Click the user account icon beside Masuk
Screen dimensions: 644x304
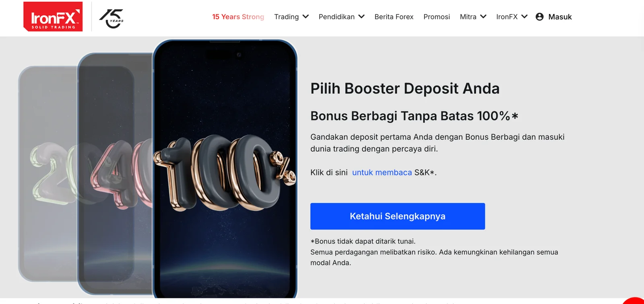(x=540, y=16)
